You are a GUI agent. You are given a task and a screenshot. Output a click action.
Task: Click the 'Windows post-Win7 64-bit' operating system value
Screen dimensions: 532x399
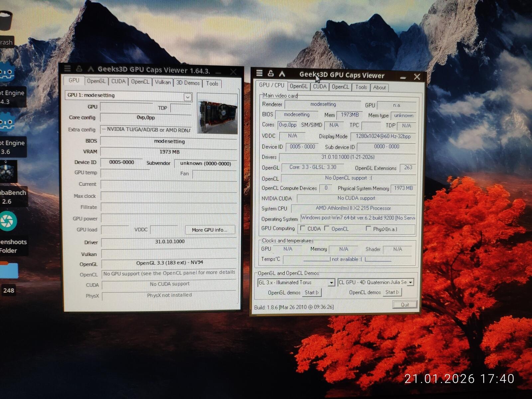(358, 218)
